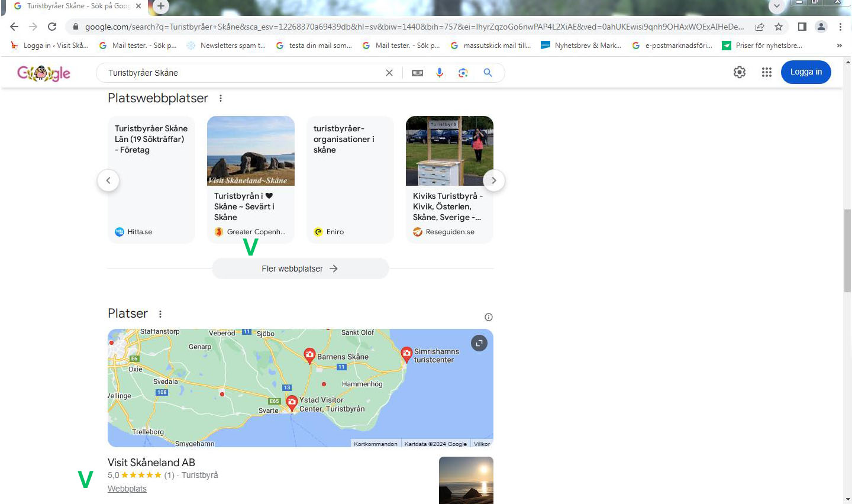
Task: Click the Logga in button
Action: pos(806,72)
